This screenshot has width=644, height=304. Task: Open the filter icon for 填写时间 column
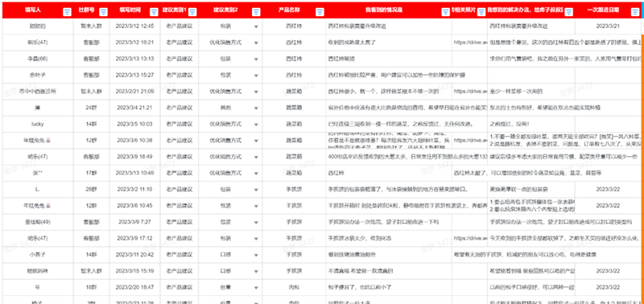154,13
